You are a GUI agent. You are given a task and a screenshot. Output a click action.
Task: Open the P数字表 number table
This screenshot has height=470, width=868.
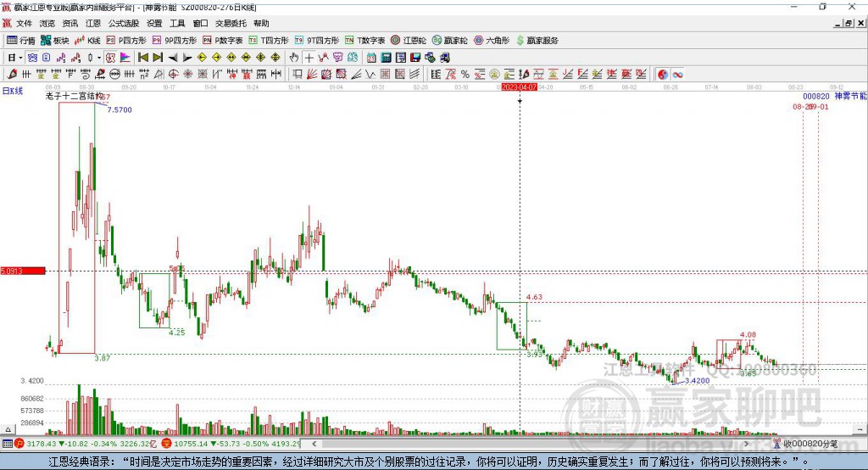[223, 41]
